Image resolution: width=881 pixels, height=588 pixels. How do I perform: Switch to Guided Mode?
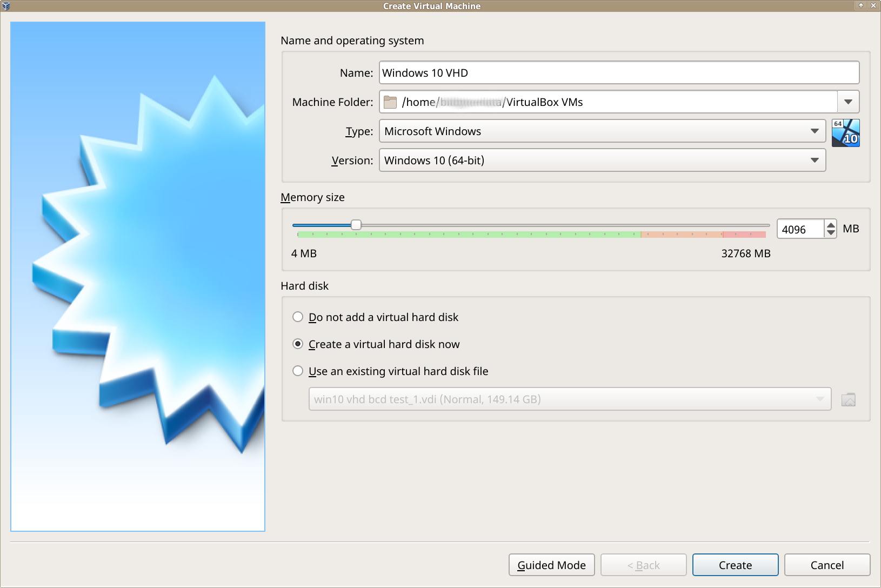[551, 565]
